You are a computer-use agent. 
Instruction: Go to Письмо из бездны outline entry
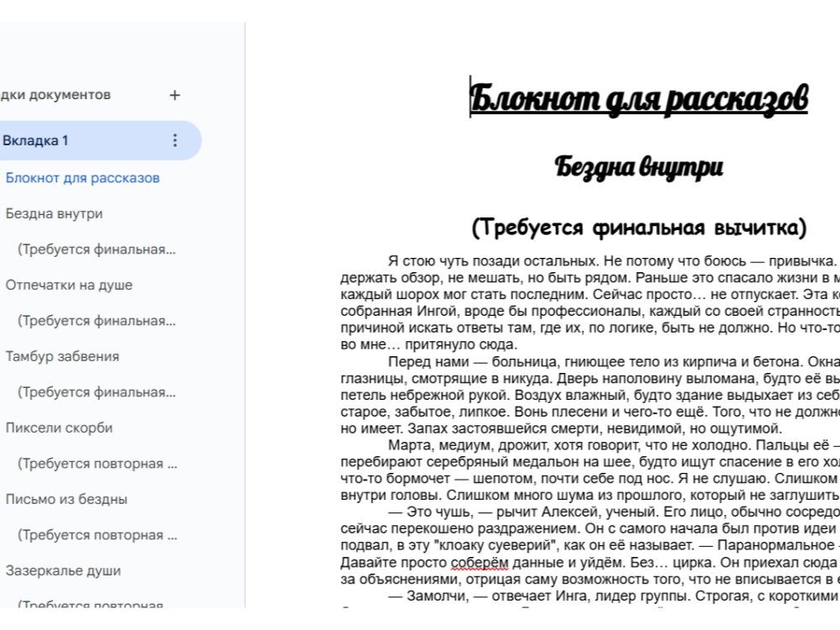coord(66,499)
